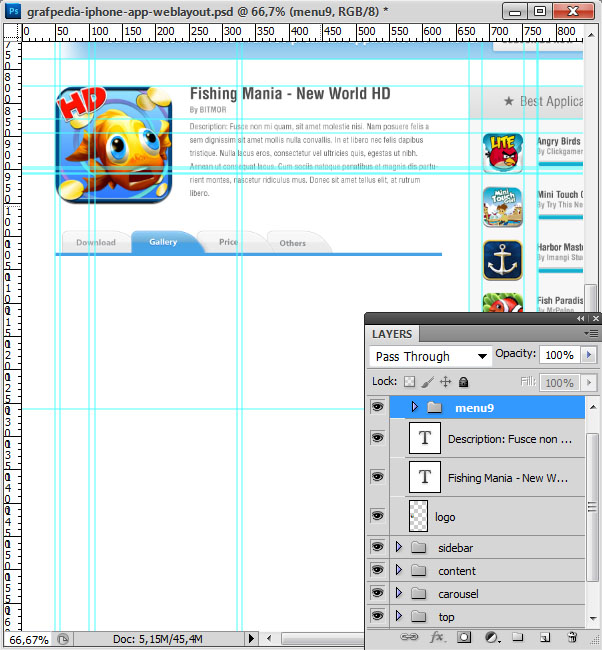
Task: Delete layer with the trash icon
Action: 572,637
